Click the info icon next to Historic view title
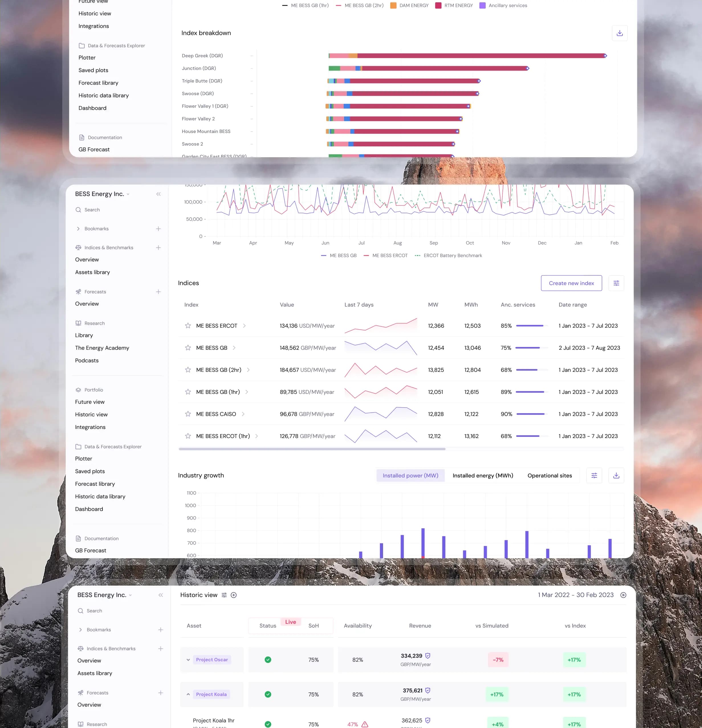 (233, 595)
